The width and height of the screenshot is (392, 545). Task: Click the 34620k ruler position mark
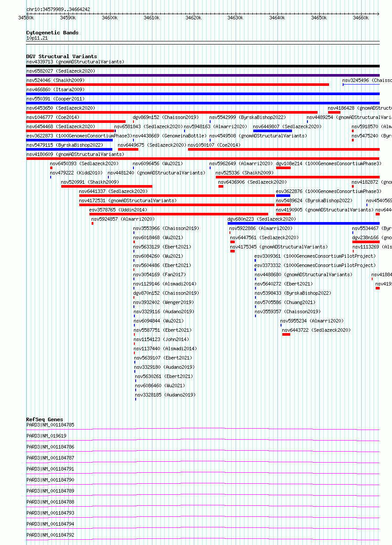pyautogui.click(x=193, y=18)
